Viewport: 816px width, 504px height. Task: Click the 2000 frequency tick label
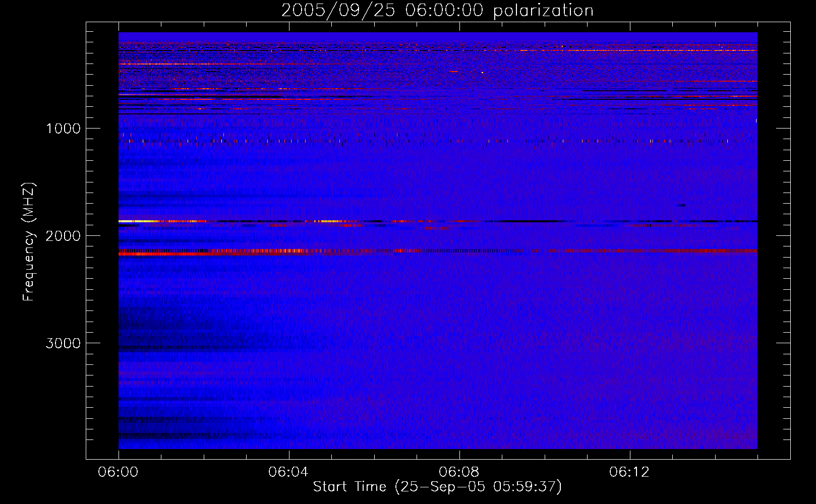63,236
